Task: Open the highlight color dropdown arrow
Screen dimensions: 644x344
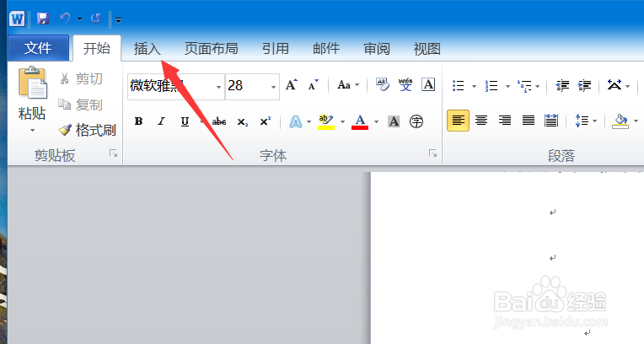Action: pos(342,122)
